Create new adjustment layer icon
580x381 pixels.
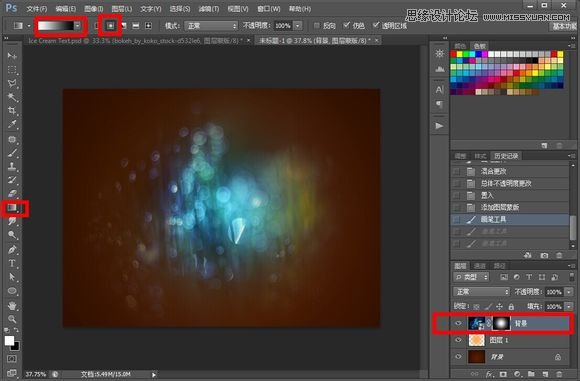517,374
